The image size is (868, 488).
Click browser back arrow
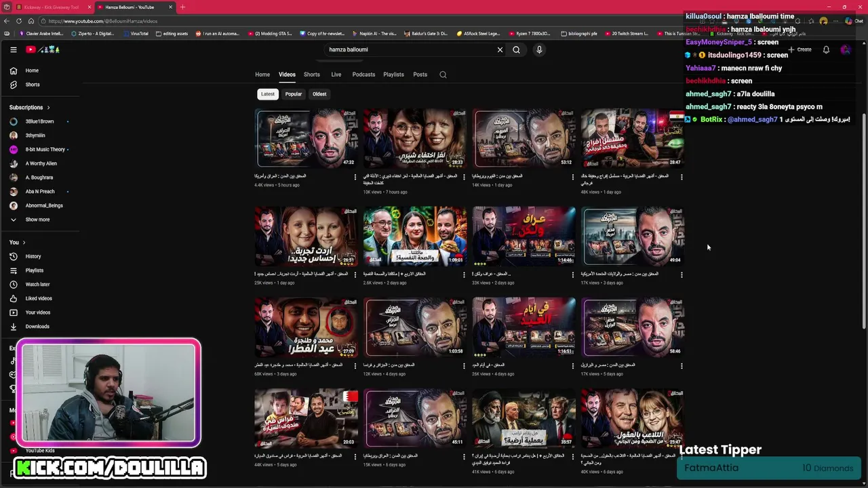(7, 21)
